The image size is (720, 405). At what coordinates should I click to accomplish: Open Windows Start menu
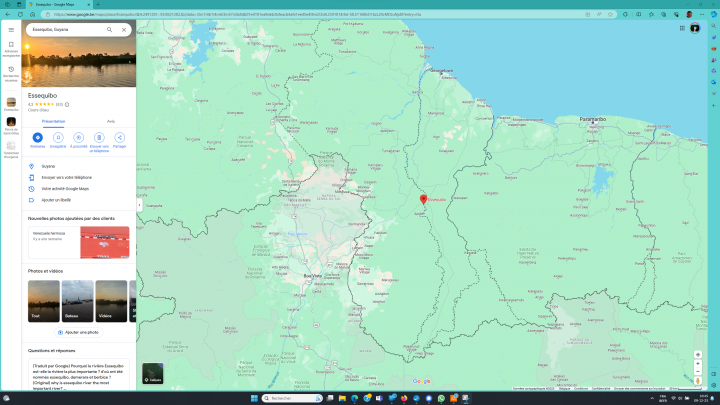coord(254,398)
